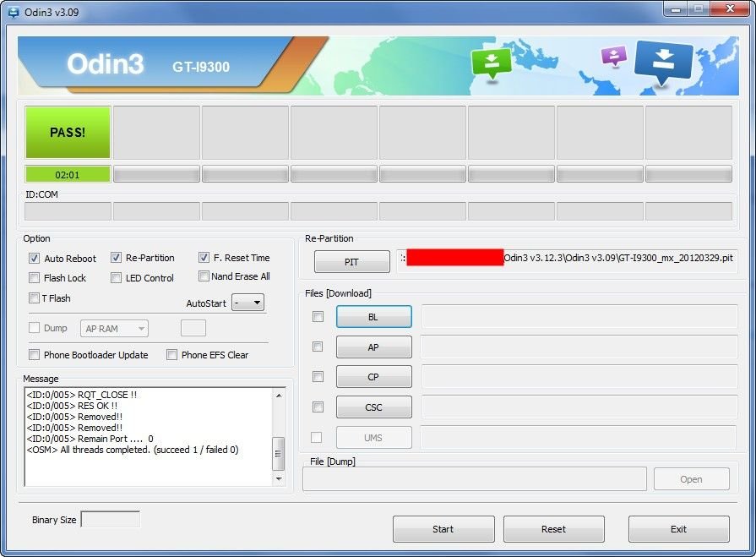
Task: Uncheck the Re-Partition checkbox
Action: (x=117, y=258)
